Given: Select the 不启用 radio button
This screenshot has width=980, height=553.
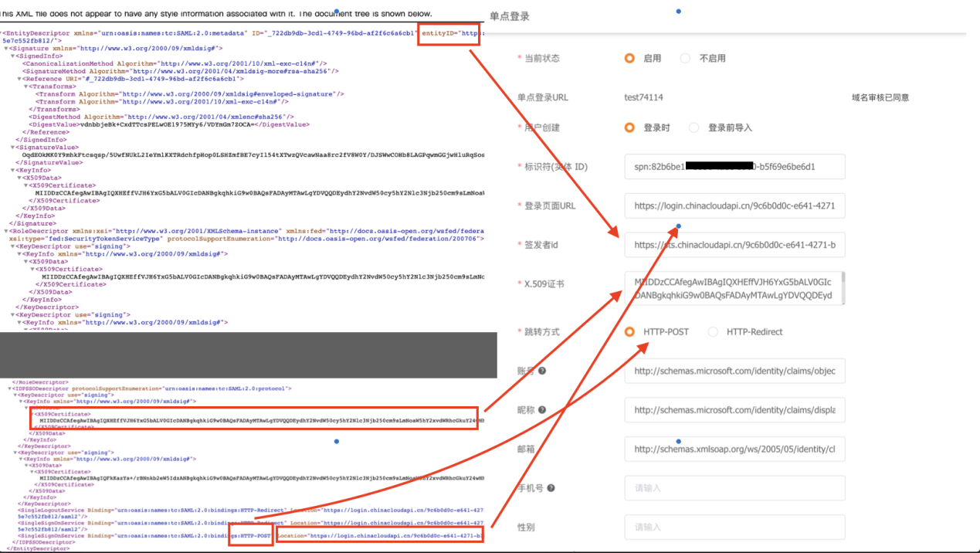Looking at the screenshot, I should [684, 59].
